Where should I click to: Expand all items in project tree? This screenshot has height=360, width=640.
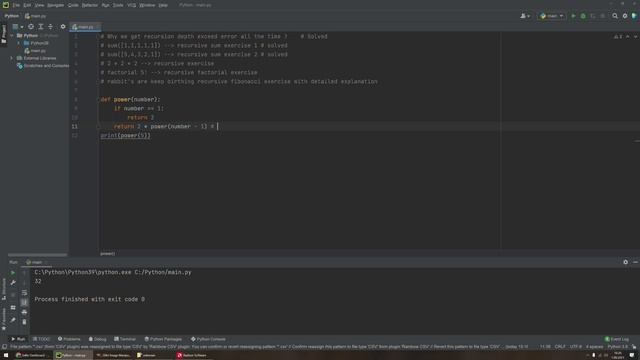click(x=40, y=27)
